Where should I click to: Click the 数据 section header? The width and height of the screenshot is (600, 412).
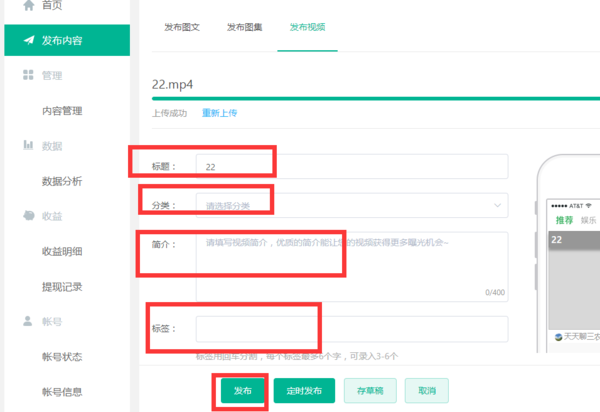[x=52, y=146]
